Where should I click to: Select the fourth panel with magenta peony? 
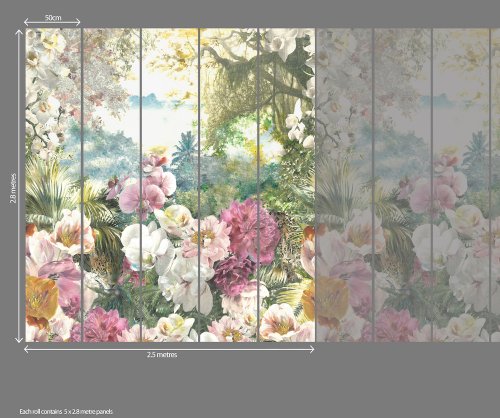[229, 185]
